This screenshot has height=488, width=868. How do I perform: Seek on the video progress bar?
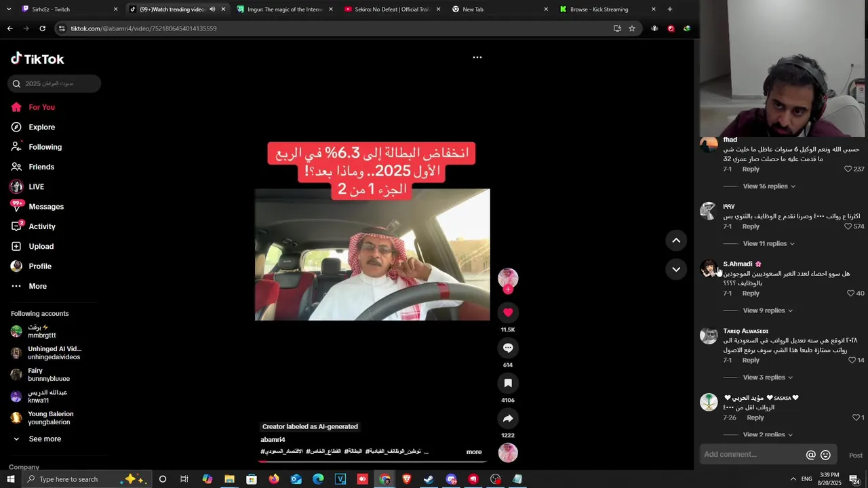[372, 461]
